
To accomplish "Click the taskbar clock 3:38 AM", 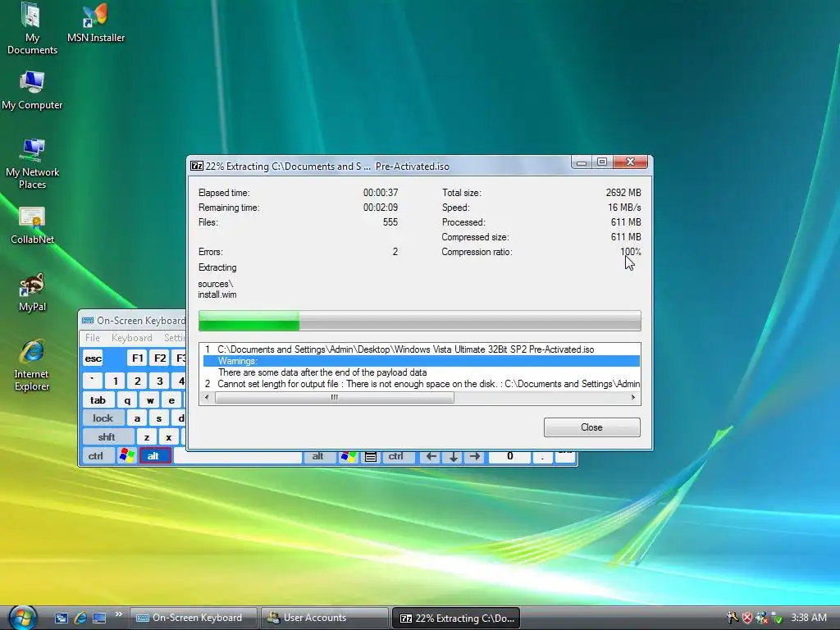I will 808,618.
